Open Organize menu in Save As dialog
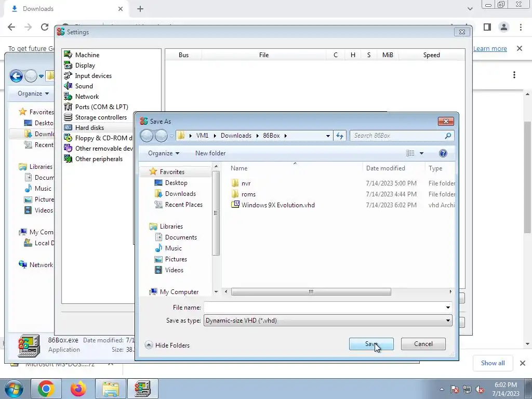 164,153
